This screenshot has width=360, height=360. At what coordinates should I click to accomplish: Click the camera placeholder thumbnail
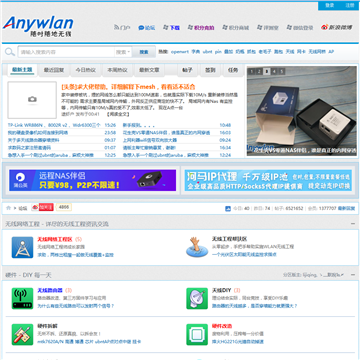point(32,100)
